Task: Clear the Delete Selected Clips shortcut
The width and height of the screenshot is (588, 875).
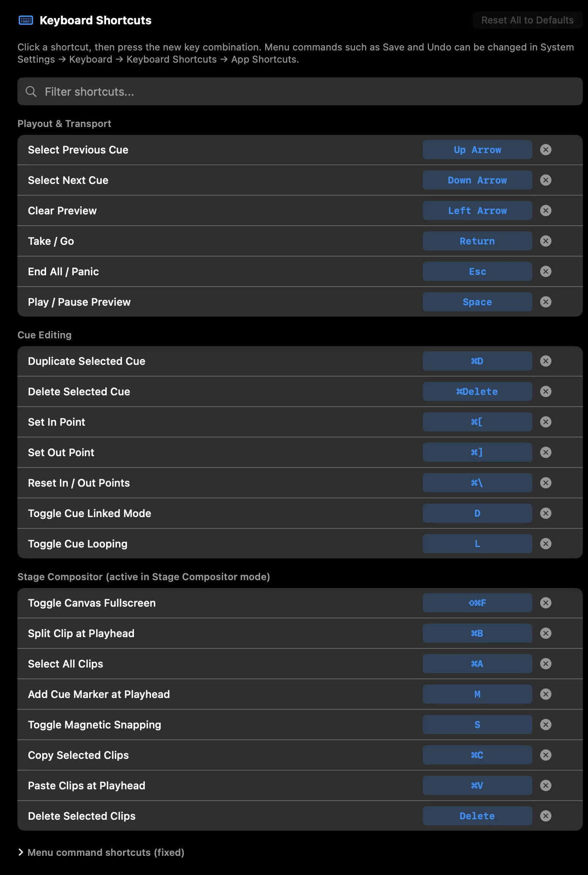Action: click(546, 816)
